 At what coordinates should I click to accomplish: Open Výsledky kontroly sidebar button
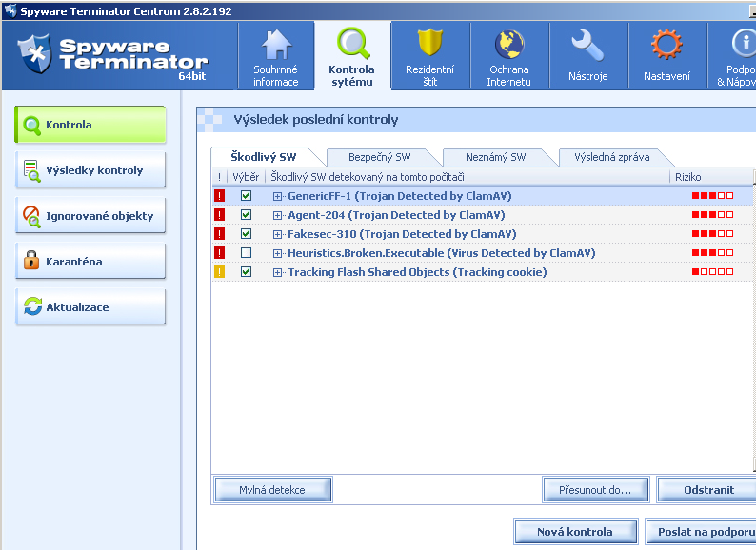click(90, 170)
